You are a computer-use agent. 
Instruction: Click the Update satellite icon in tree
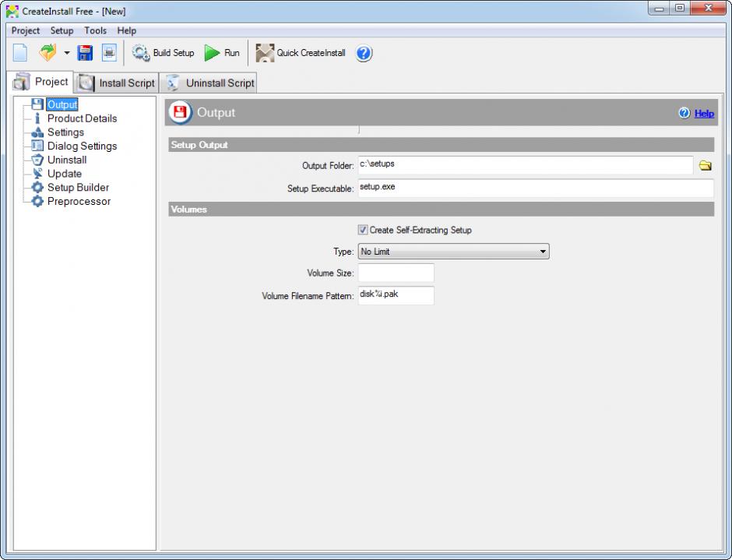click(x=37, y=173)
